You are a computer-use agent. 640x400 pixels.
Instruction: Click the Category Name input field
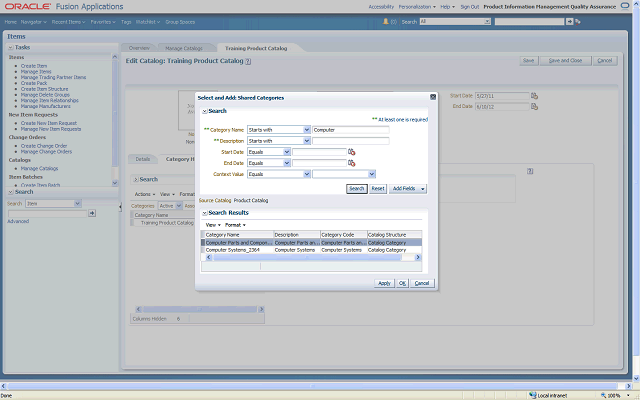click(x=351, y=130)
